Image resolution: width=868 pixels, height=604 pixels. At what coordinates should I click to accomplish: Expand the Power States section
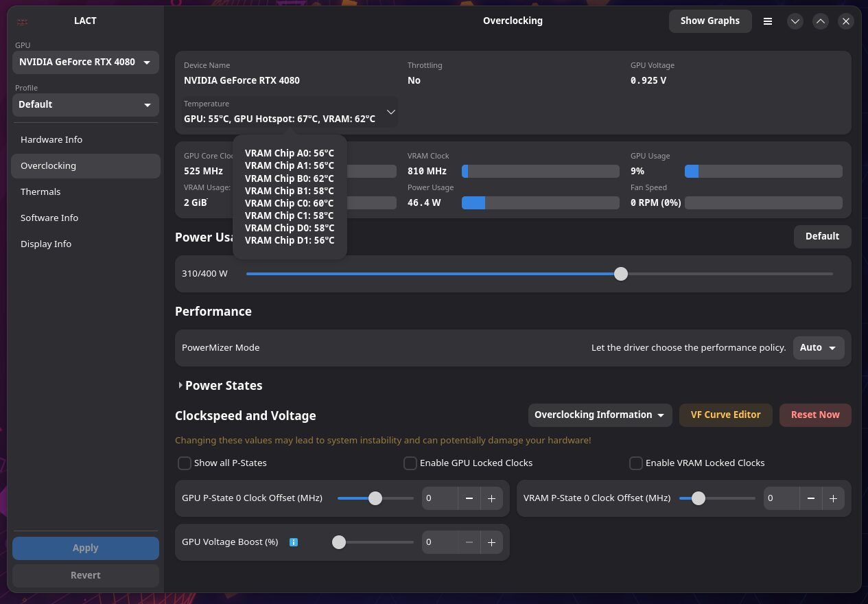220,386
